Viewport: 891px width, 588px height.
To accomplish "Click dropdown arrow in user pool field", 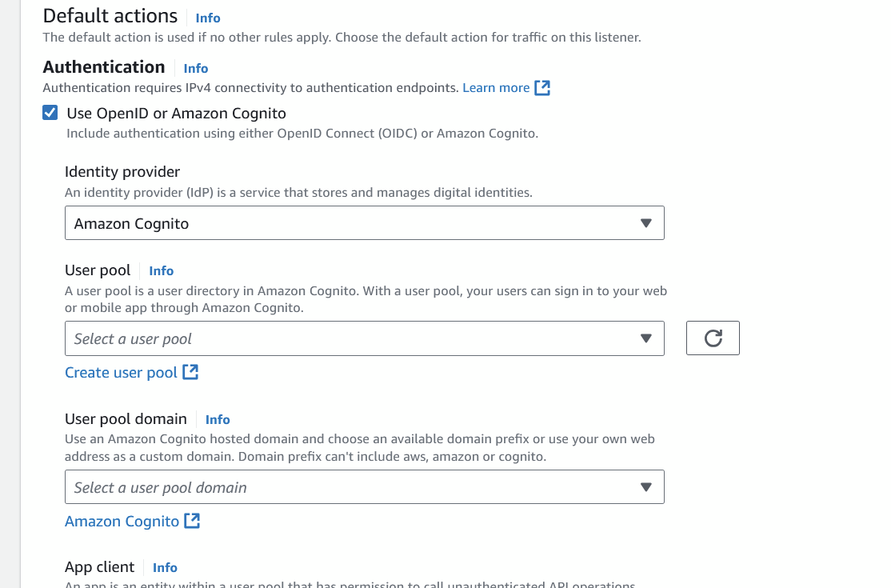I will 647,338.
